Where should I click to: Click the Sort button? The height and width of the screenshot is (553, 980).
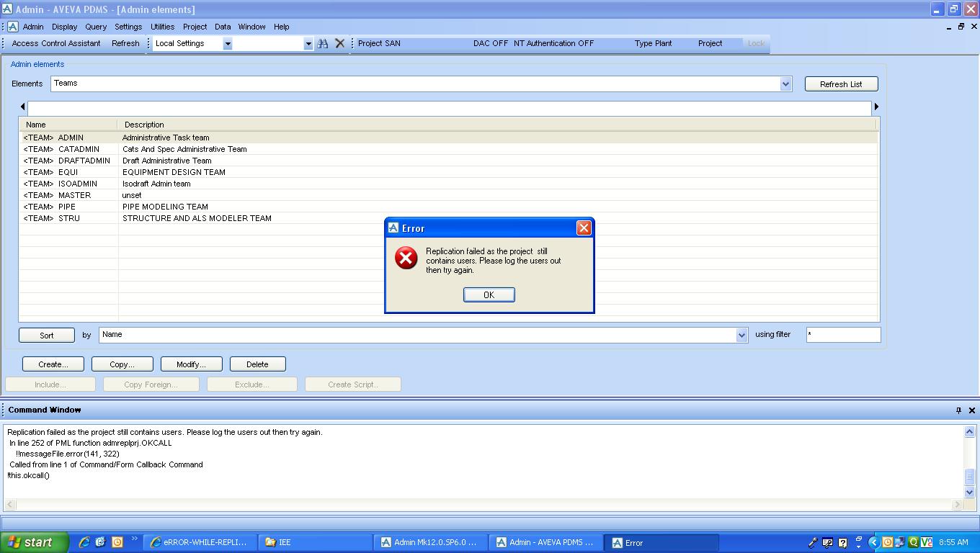click(x=47, y=336)
